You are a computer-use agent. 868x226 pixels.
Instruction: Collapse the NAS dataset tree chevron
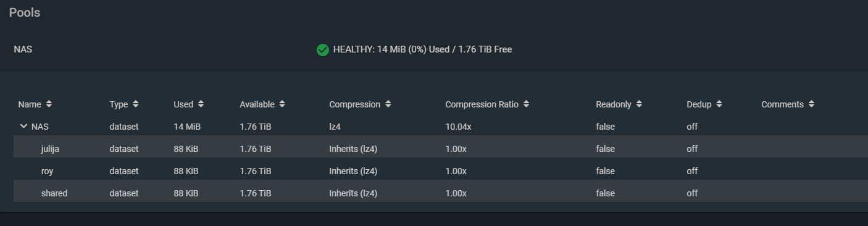tap(23, 127)
